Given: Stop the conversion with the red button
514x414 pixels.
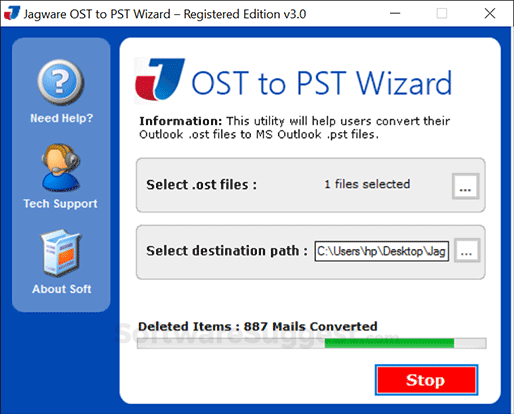Looking at the screenshot, I should tap(426, 380).
